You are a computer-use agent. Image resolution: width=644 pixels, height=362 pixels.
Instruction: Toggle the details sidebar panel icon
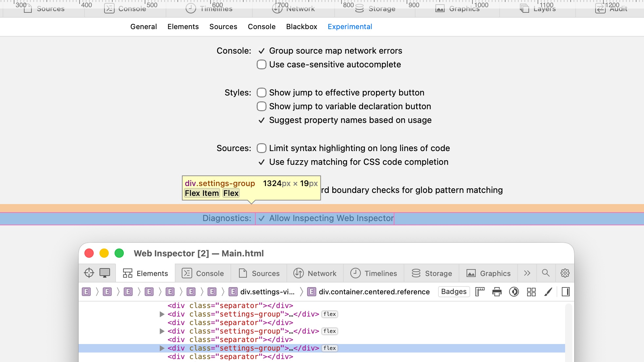(x=565, y=291)
